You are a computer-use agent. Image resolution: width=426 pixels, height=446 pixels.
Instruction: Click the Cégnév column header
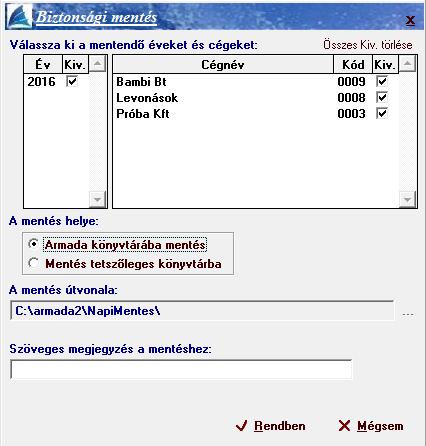point(223,64)
